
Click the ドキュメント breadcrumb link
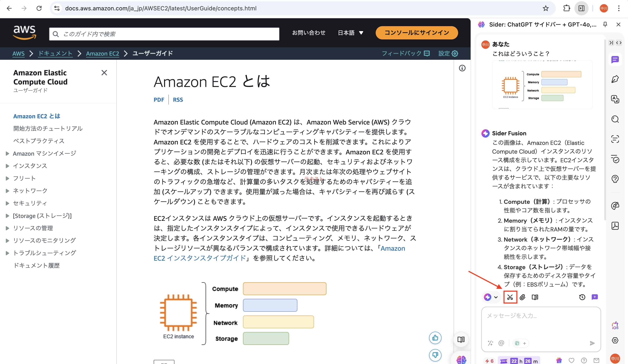pos(55,53)
